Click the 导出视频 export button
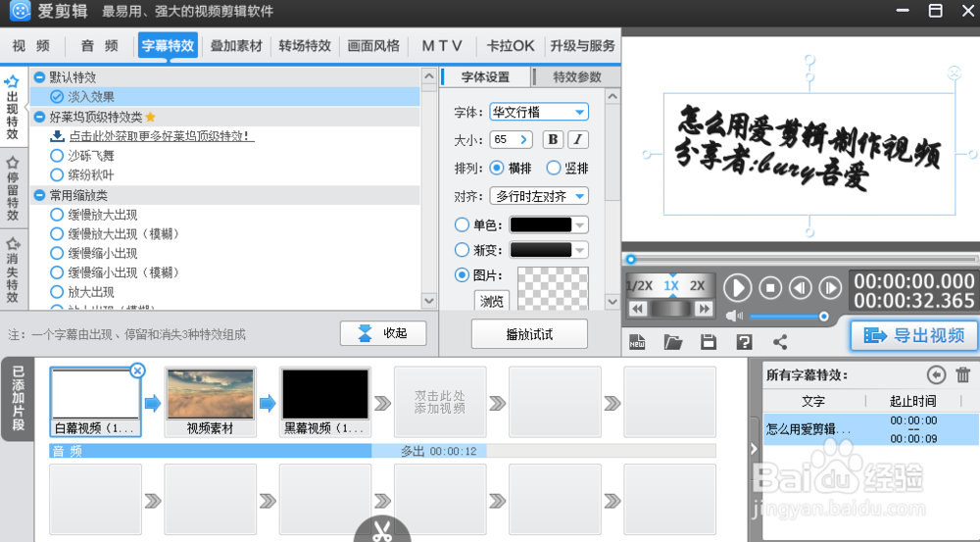Viewport: 980px width, 542px height. point(913,336)
